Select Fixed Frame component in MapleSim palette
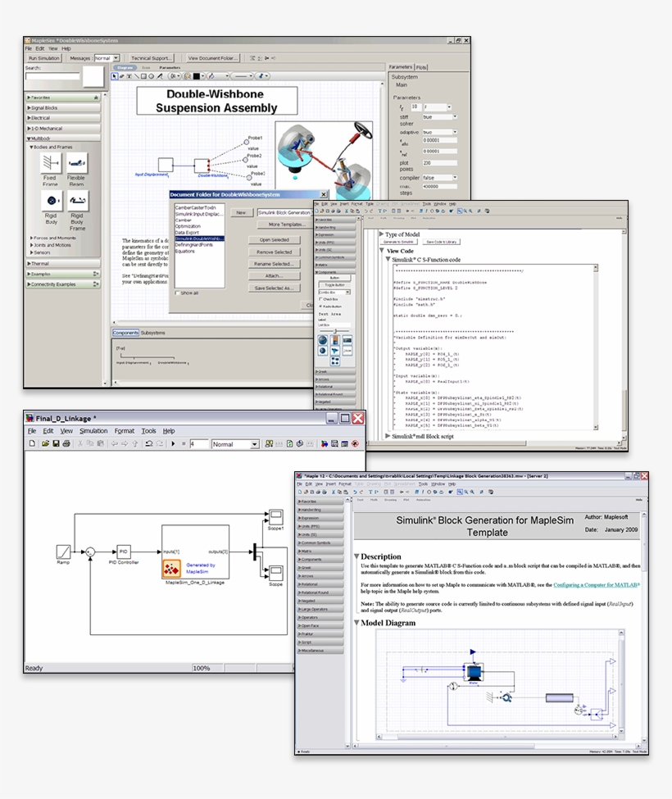Viewport: 672px width, 799px height. pos(51,163)
